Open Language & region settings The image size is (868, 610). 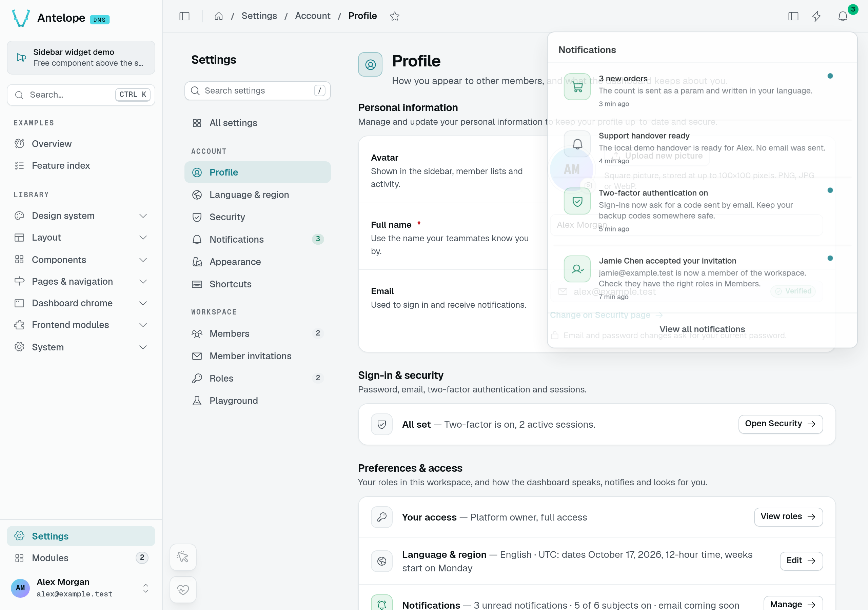[257, 195]
